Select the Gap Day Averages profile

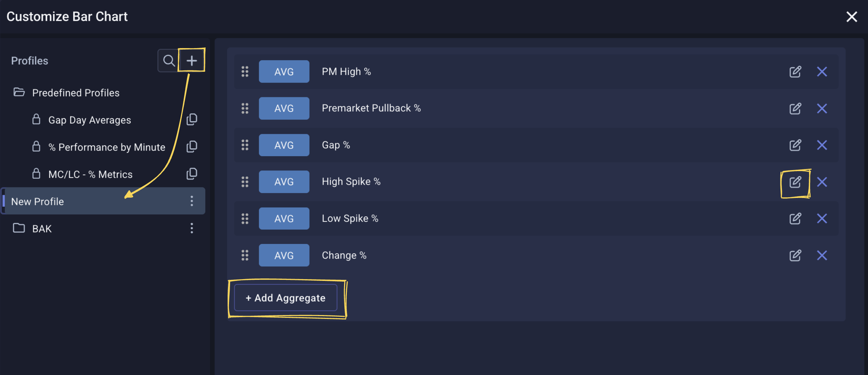point(90,120)
